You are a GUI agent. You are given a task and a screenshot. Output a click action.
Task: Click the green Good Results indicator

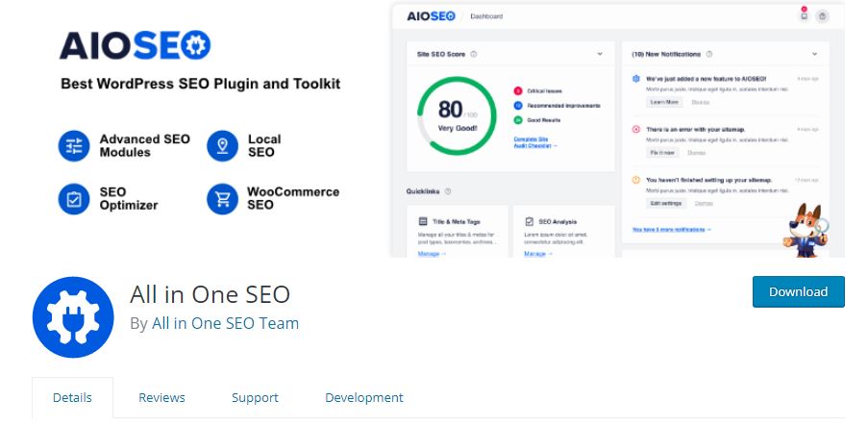(517, 119)
